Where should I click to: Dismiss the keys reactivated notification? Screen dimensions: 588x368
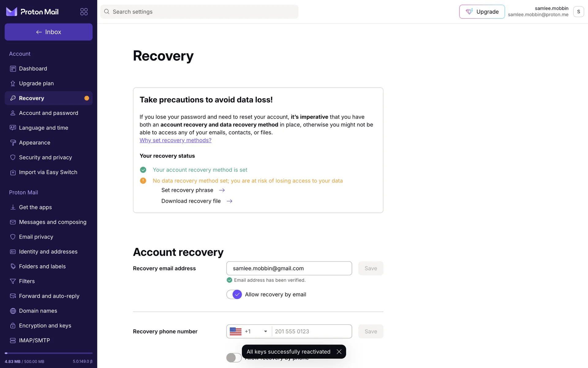tap(339, 352)
